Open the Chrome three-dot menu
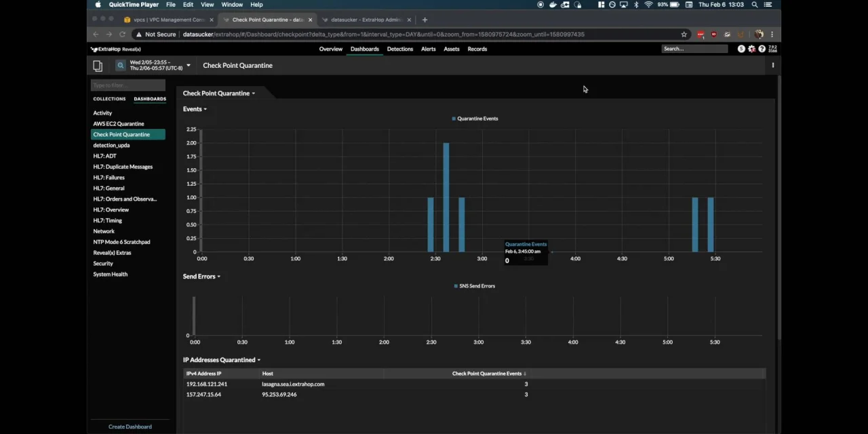 (x=772, y=35)
